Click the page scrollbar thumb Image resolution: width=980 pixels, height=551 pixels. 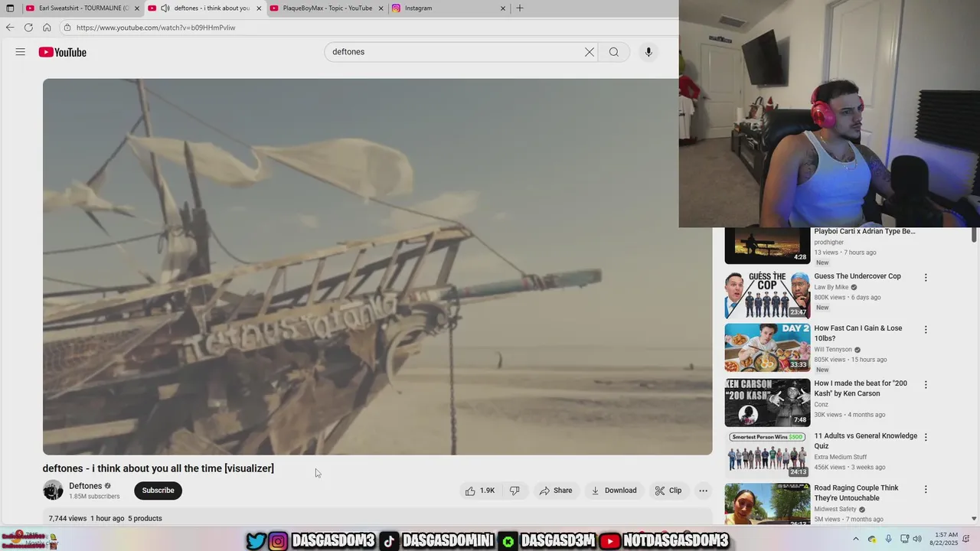975,234
